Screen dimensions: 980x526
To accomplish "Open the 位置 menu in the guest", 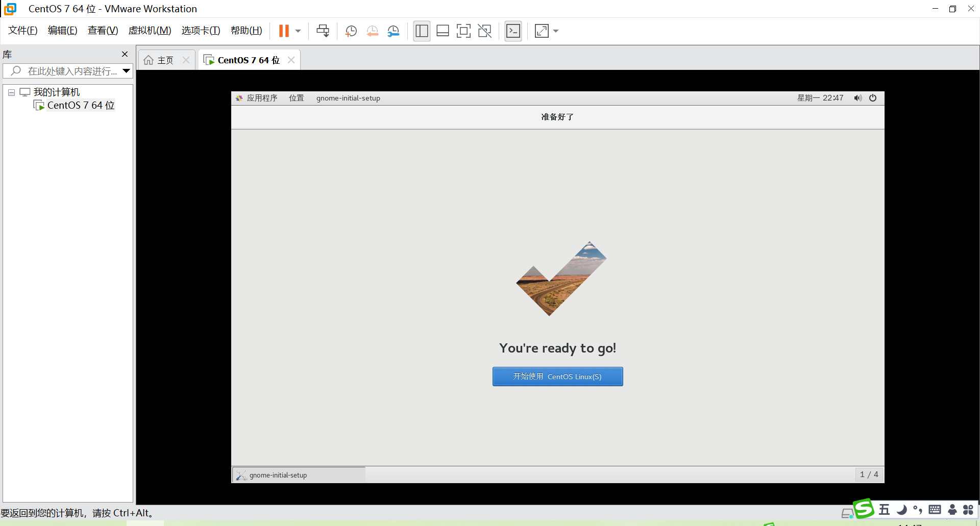I will tap(297, 98).
